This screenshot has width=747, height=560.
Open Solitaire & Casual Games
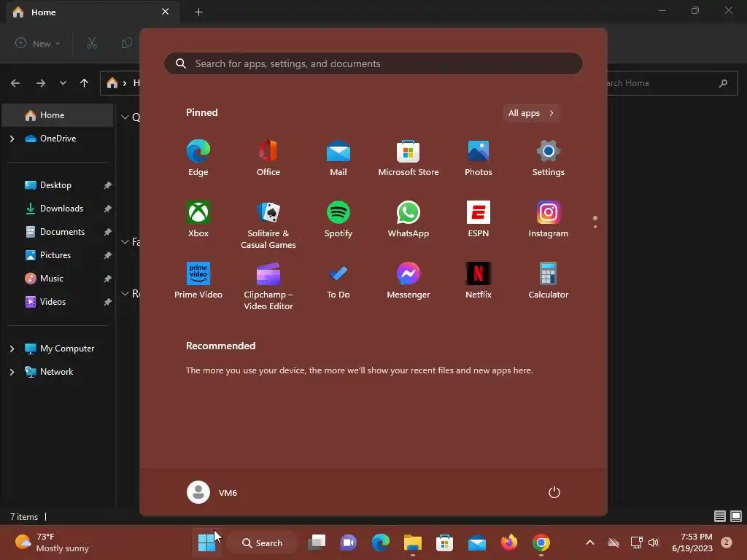[x=268, y=225]
